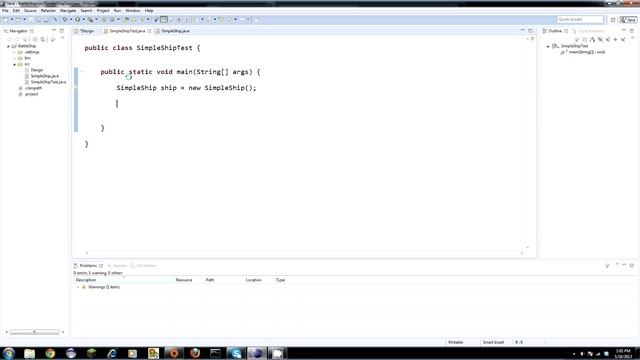Open the Window menu

tap(133, 11)
